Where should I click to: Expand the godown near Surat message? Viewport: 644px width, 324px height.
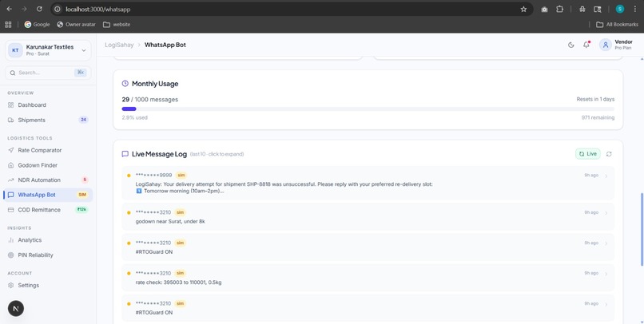tap(368, 216)
